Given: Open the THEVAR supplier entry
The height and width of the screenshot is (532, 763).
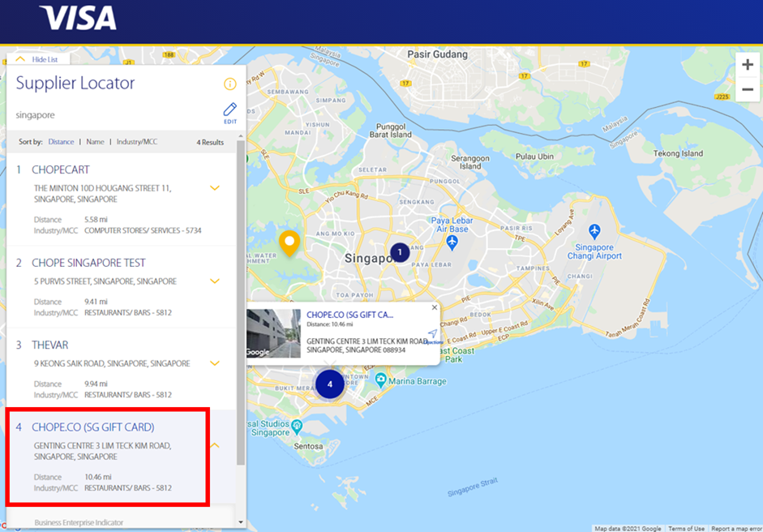Looking at the screenshot, I should tap(50, 345).
